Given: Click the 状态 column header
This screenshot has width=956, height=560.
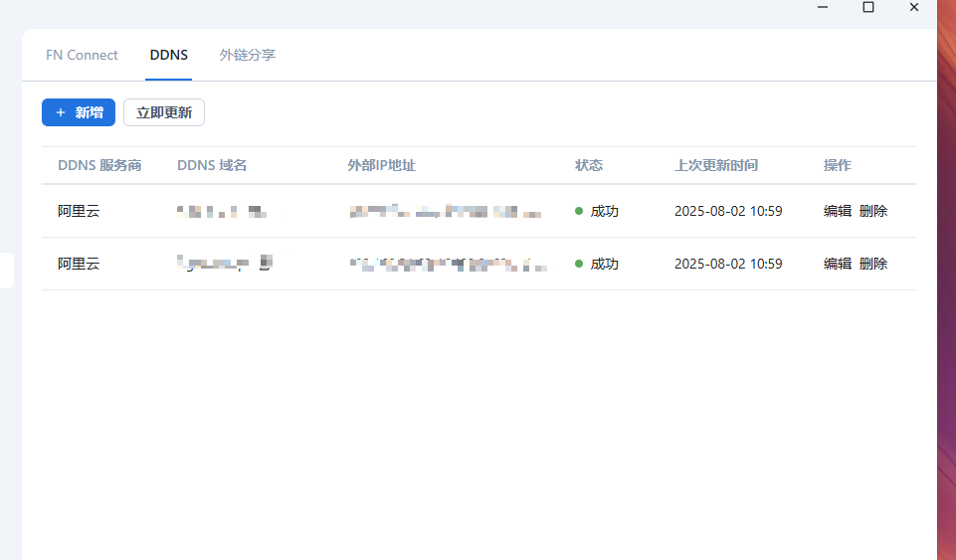Looking at the screenshot, I should (589, 165).
